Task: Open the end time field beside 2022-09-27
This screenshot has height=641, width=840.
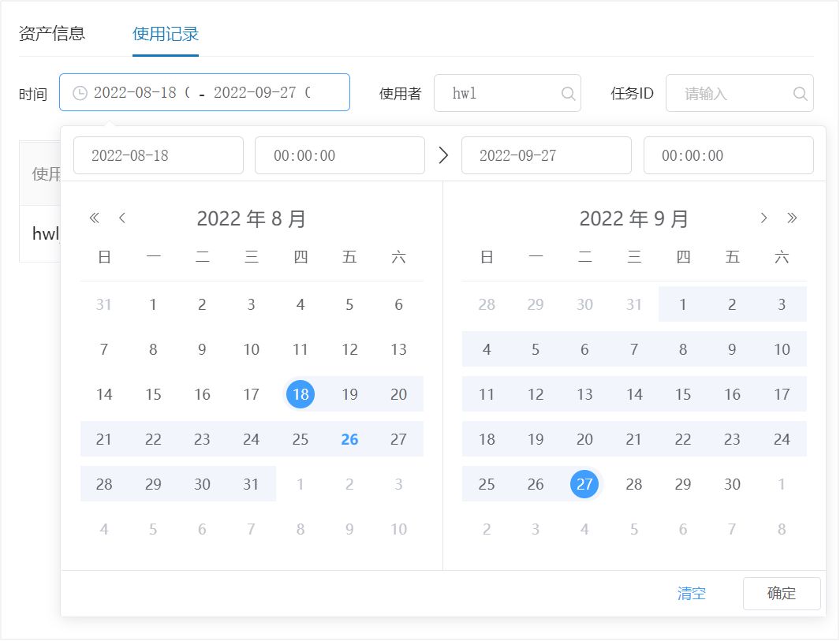Action: (727, 155)
